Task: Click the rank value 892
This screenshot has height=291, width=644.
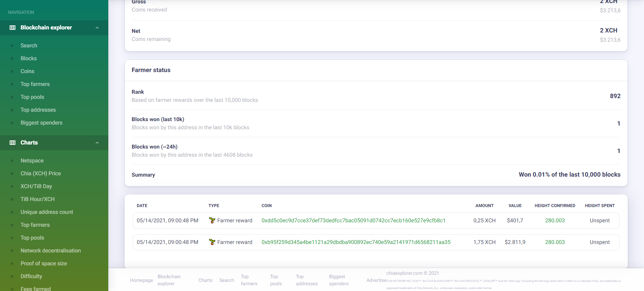Action: coord(615,96)
